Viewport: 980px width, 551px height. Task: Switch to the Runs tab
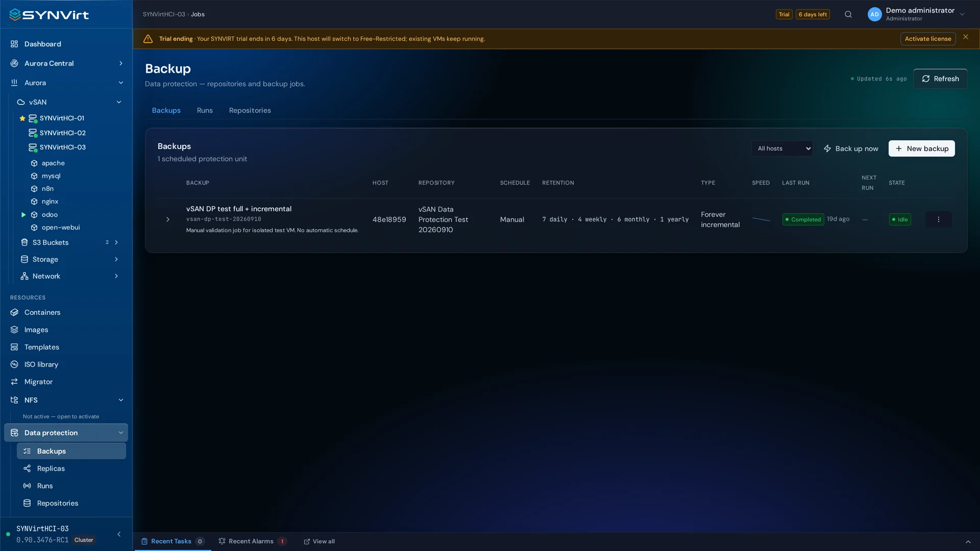tap(205, 110)
